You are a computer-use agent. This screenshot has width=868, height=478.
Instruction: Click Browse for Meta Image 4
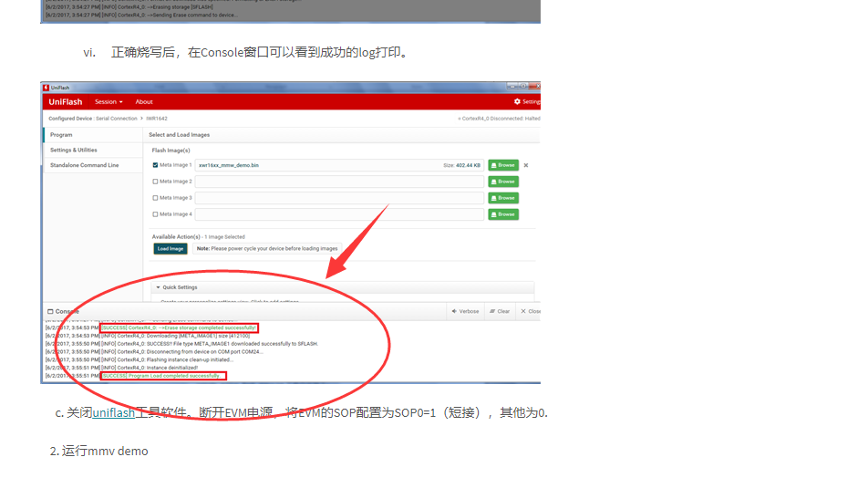(x=503, y=214)
